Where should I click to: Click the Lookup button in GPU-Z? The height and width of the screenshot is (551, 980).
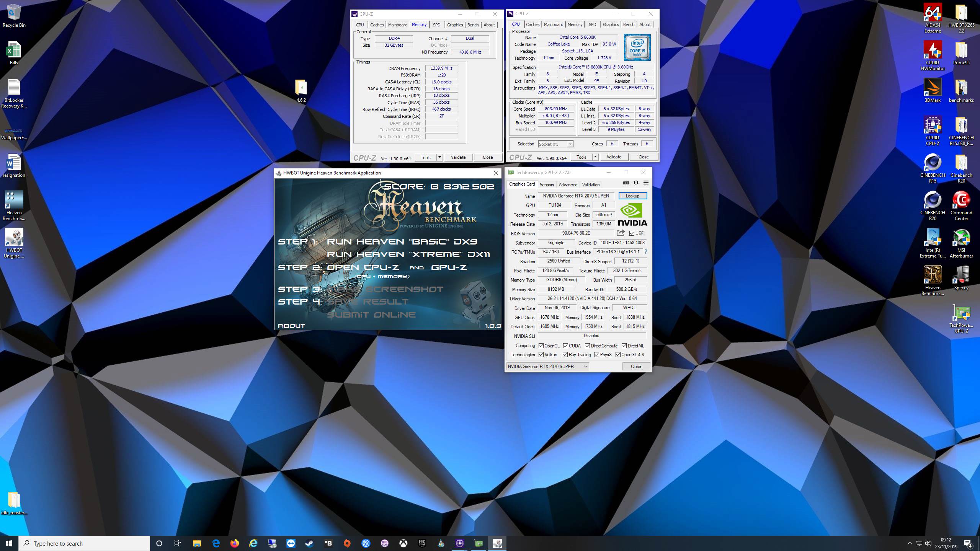point(632,196)
